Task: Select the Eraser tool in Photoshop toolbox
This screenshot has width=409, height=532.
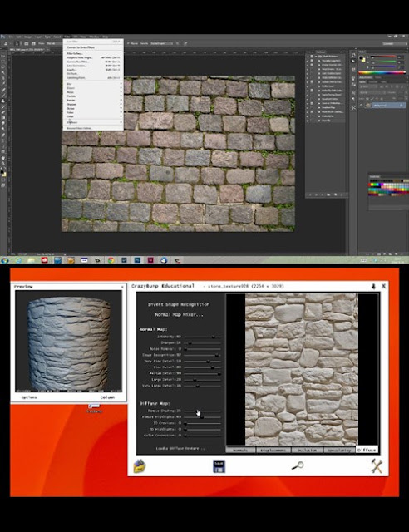Action: tap(3, 112)
